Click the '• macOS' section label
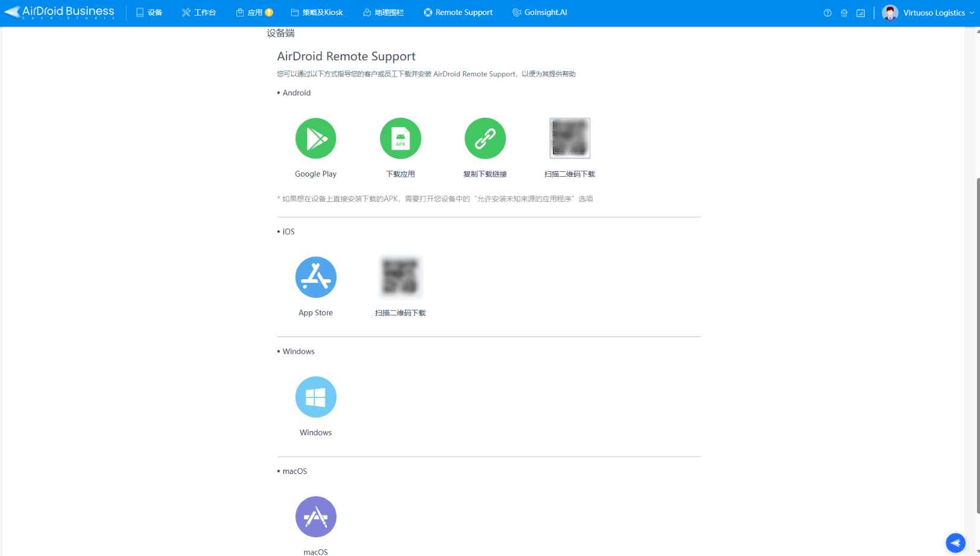Screen dimensions: 980x556 (292, 472)
